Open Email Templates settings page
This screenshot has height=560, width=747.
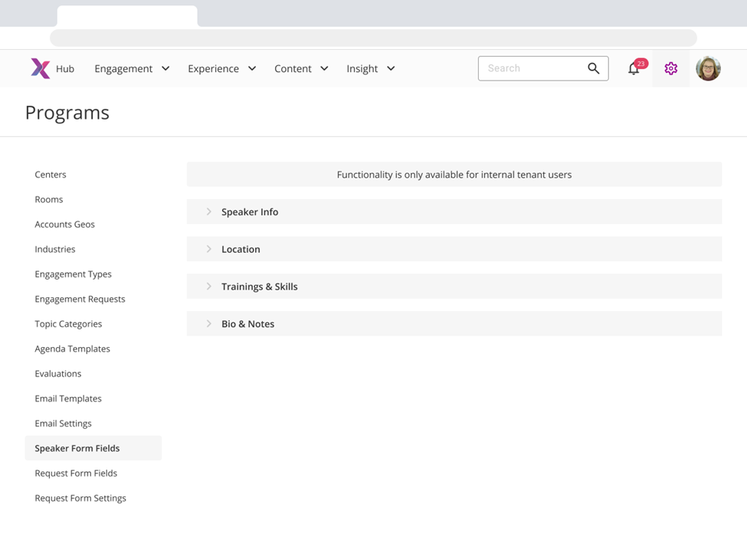tap(68, 398)
